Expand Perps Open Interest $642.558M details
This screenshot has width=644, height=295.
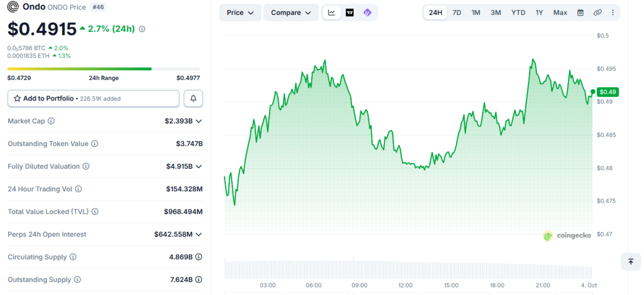199,234
